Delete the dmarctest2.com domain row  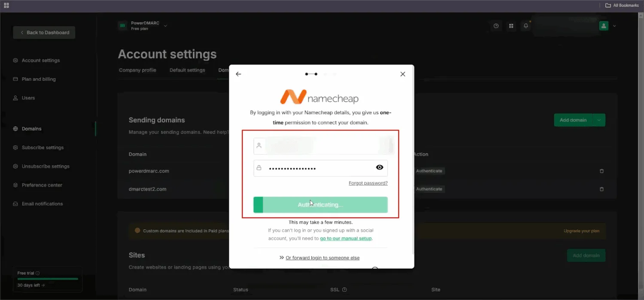[x=601, y=189]
